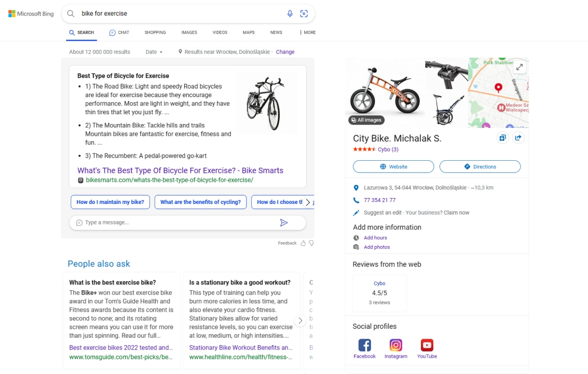
Task: Click 'About 12 000 000 results' text
Action: [x=99, y=52]
